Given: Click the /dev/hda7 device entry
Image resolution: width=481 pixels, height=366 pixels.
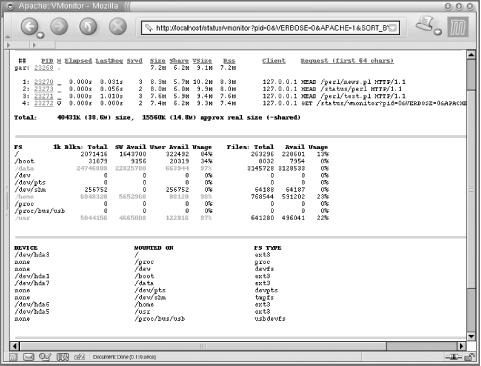Looking at the screenshot, I should point(32,283).
